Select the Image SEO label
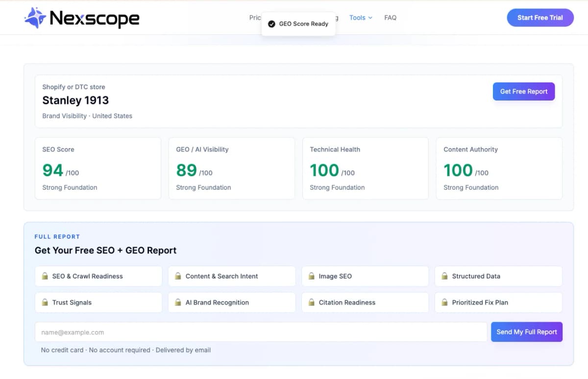 (x=335, y=276)
